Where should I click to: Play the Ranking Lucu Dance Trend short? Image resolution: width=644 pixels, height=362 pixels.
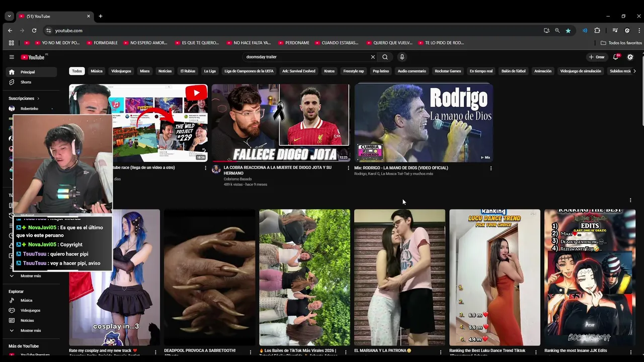495,278
